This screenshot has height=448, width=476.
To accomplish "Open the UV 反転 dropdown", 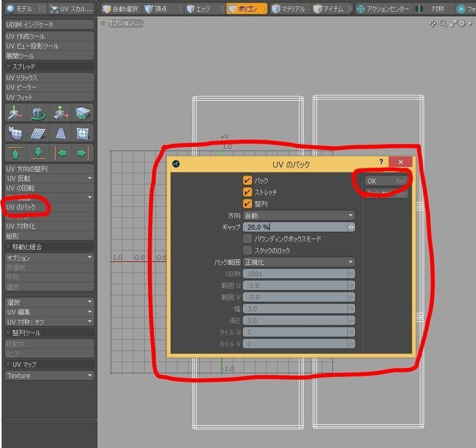I will (x=49, y=178).
